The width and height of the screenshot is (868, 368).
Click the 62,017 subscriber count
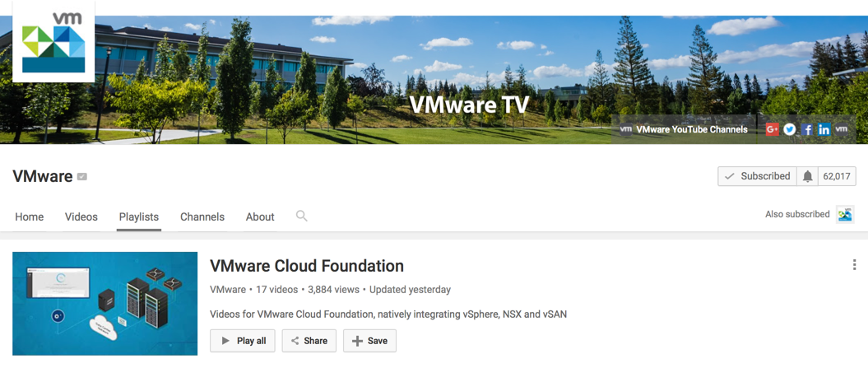tap(837, 176)
